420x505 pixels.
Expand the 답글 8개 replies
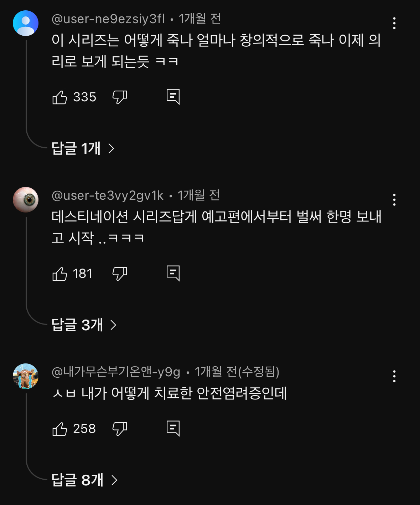[x=84, y=480]
